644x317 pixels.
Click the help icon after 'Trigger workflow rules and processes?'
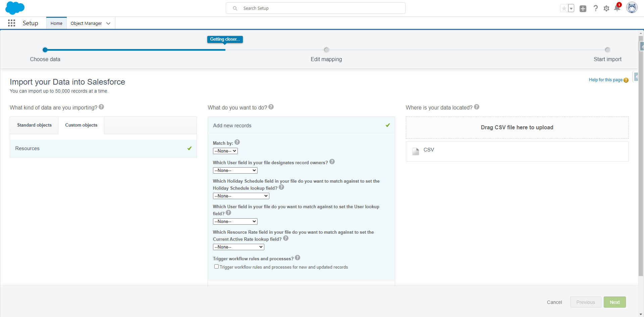(298, 258)
